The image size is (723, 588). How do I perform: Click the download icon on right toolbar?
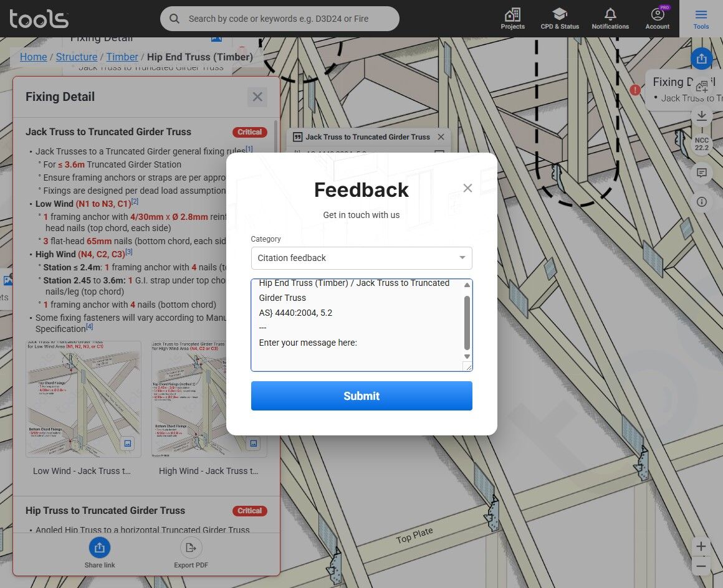[x=701, y=116]
